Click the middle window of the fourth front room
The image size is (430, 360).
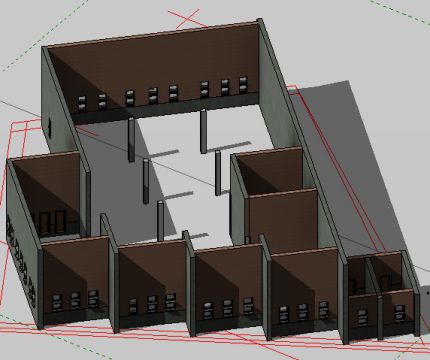point(302,312)
